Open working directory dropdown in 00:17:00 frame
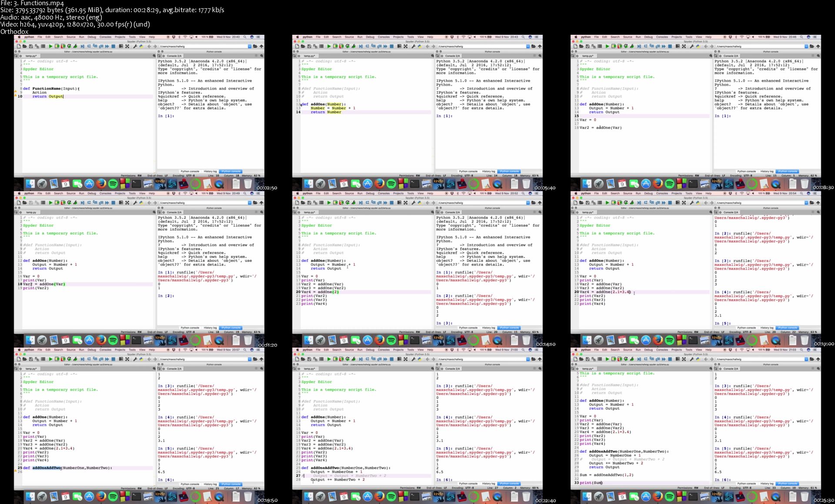This screenshot has height=504, width=835. click(x=806, y=202)
